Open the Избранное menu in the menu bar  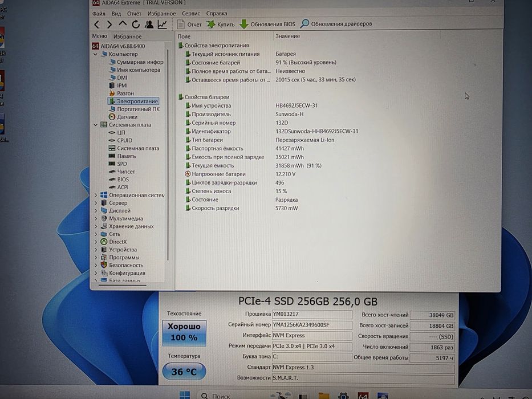161,14
